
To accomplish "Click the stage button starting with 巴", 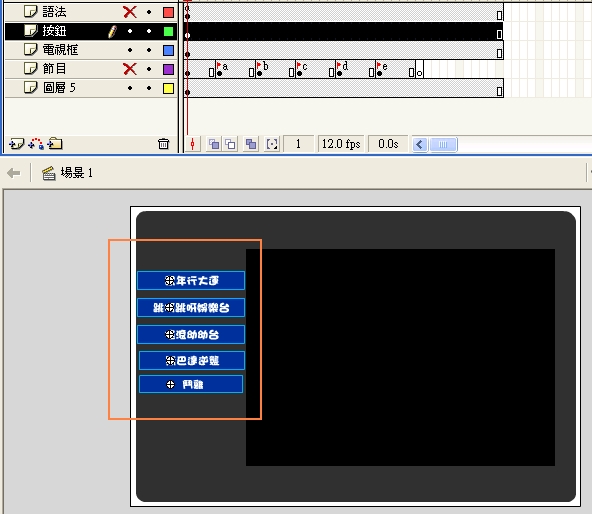I will (192, 361).
